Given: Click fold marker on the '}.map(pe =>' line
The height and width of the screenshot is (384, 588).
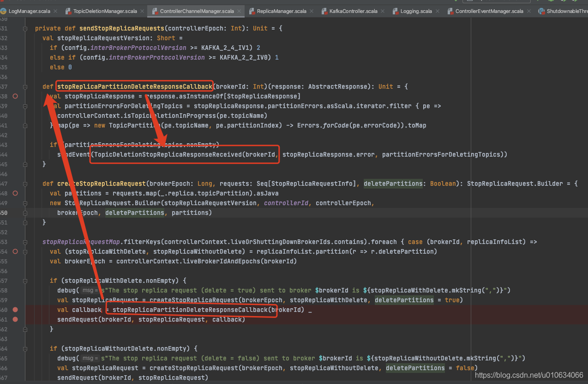Looking at the screenshot, I should pyautogui.click(x=26, y=125).
